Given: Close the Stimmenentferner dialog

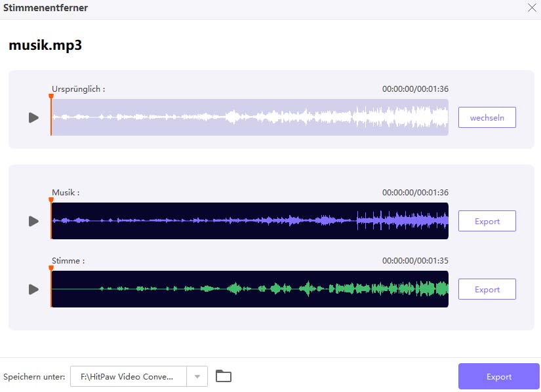Looking at the screenshot, I should [532, 8].
